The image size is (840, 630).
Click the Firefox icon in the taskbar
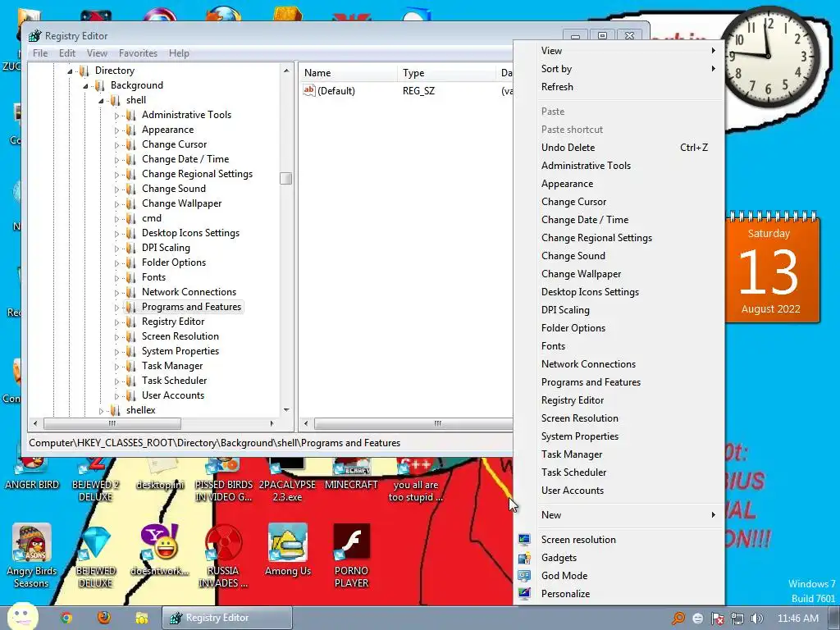click(103, 618)
